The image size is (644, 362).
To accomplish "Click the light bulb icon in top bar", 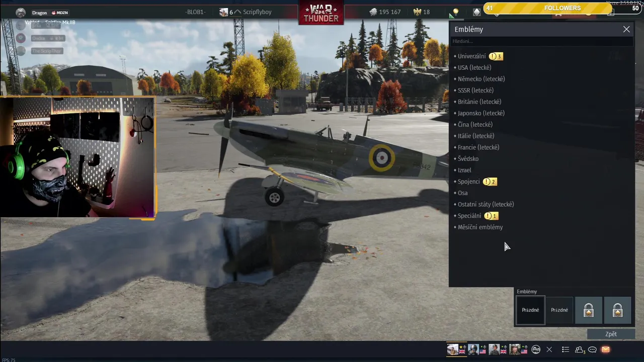I will click(456, 12).
